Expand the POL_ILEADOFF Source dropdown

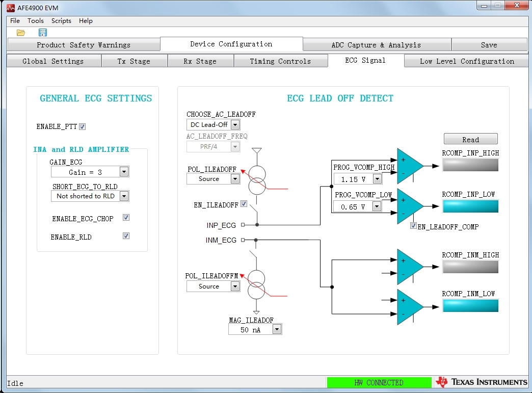tap(214, 179)
